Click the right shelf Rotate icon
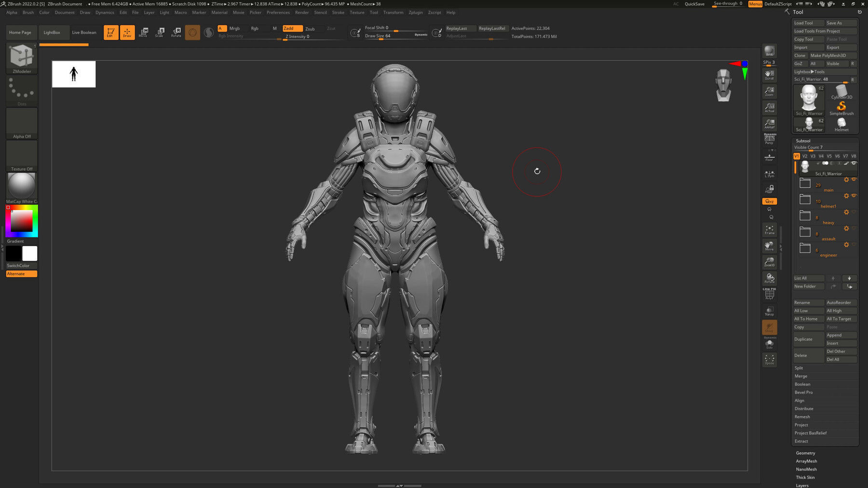The image size is (868, 488). point(769,278)
